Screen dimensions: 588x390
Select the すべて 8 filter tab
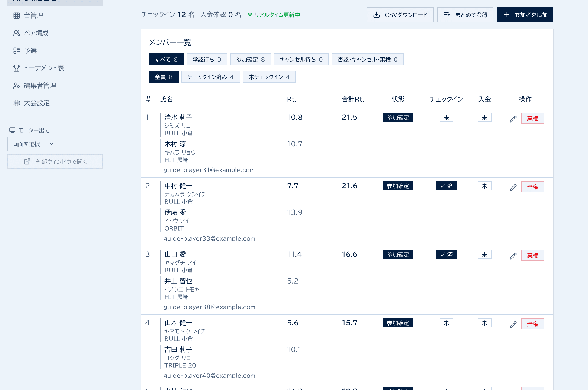[x=166, y=60]
